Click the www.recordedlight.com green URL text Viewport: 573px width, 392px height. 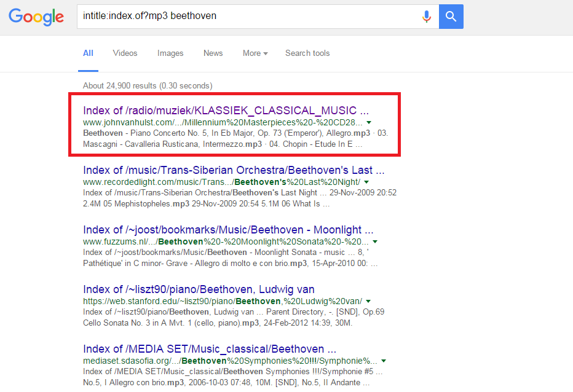click(x=221, y=182)
